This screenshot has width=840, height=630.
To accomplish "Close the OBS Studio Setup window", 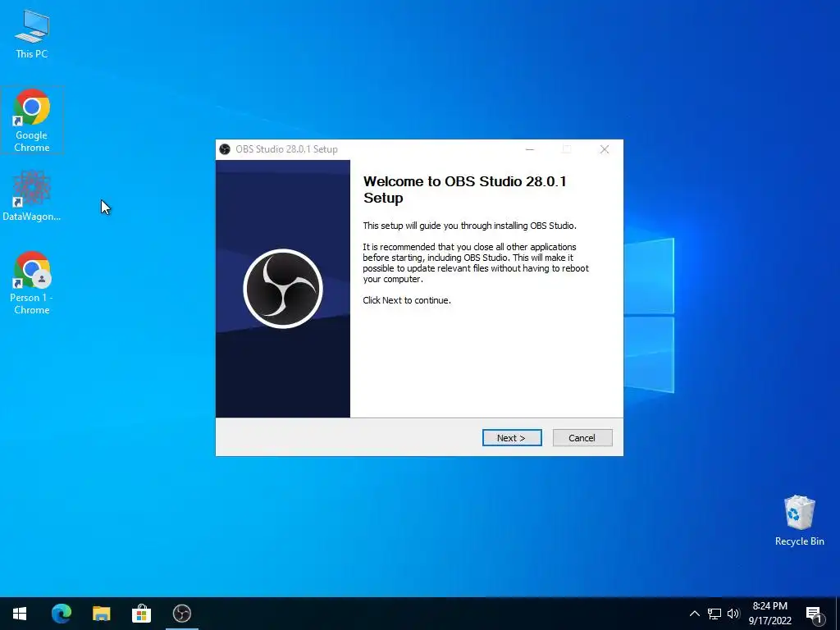I will point(605,149).
